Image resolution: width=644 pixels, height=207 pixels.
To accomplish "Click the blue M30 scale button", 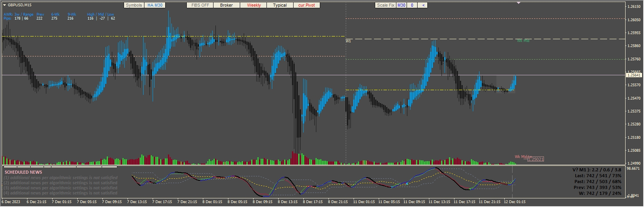I will (401, 5).
